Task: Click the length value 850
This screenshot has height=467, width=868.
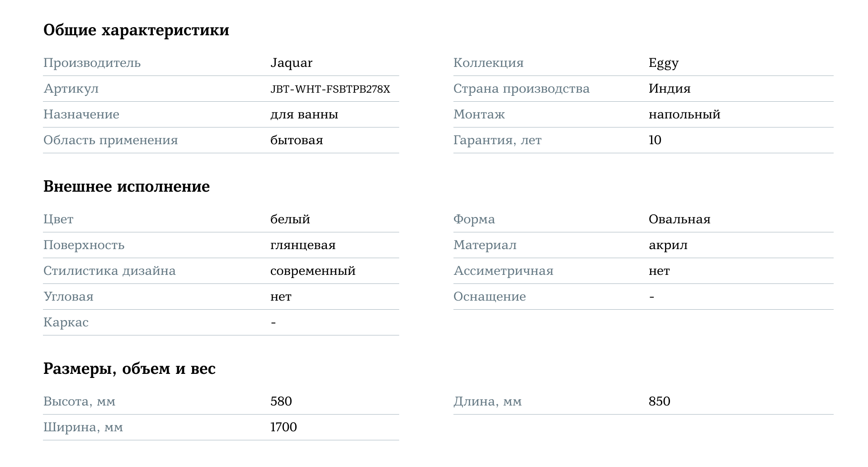Action: pyautogui.click(x=659, y=401)
